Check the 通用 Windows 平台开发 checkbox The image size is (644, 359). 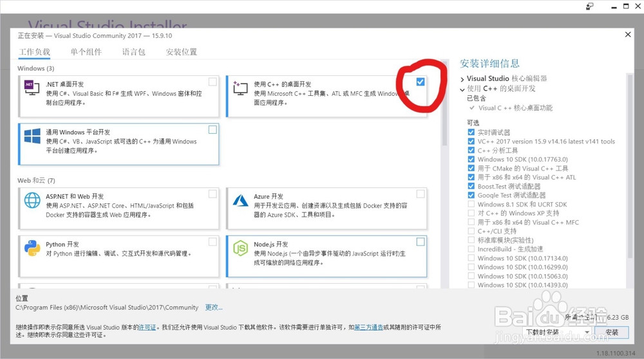(x=213, y=130)
